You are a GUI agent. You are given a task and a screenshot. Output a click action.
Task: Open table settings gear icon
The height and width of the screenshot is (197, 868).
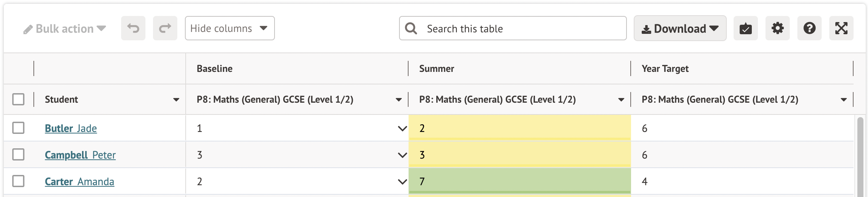777,28
